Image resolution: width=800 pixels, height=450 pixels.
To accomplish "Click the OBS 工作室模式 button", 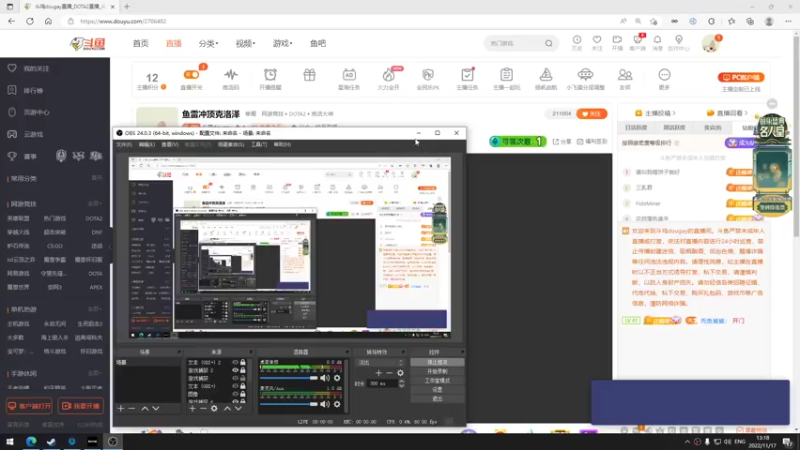I will pos(437,381).
